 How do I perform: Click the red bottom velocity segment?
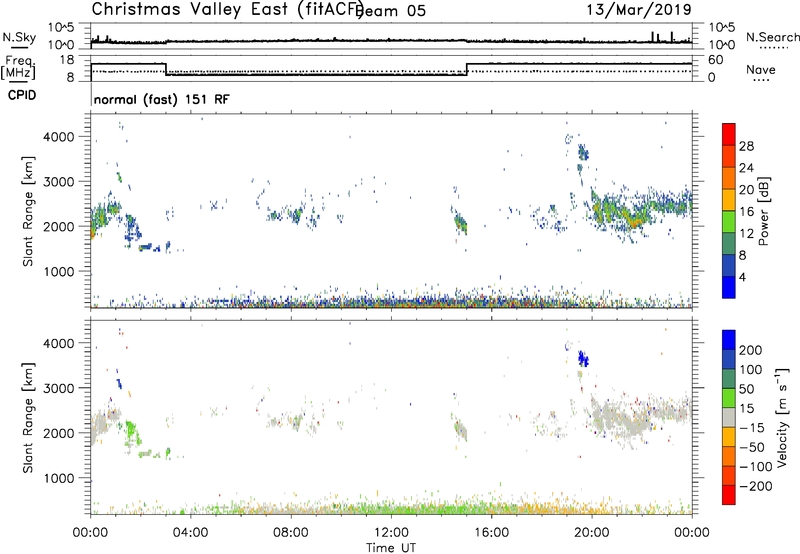tap(729, 495)
